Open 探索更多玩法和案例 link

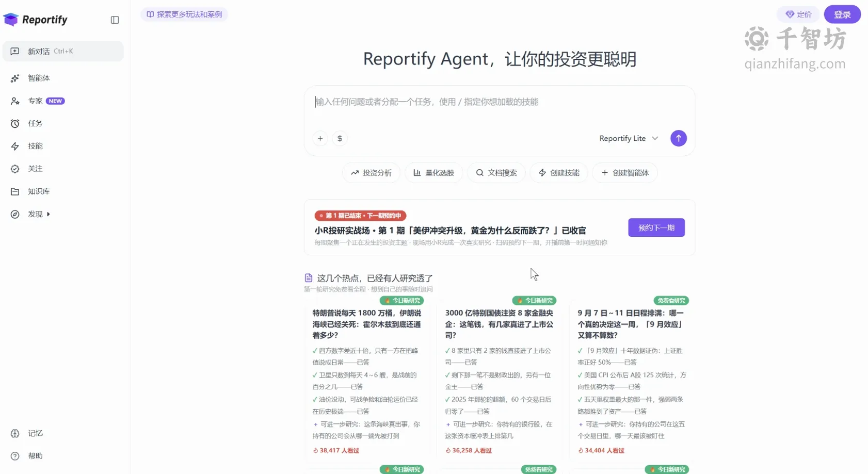184,14
